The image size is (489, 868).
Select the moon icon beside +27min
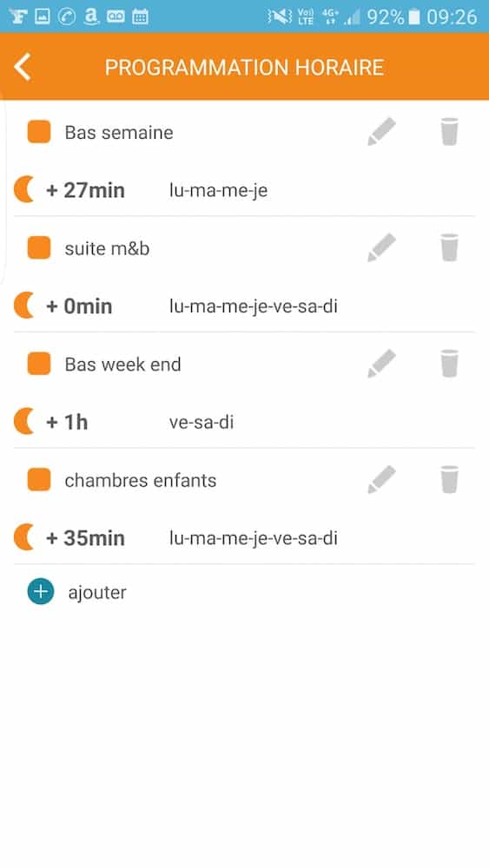point(24,190)
